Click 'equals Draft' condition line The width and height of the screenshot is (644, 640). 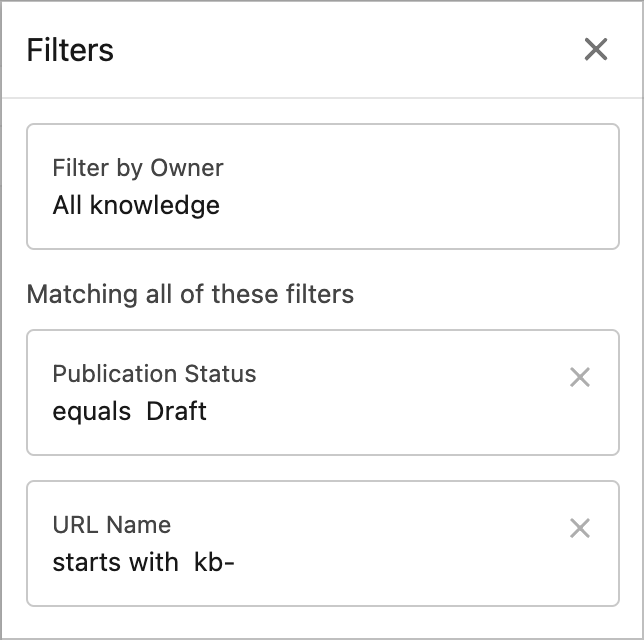[130, 411]
